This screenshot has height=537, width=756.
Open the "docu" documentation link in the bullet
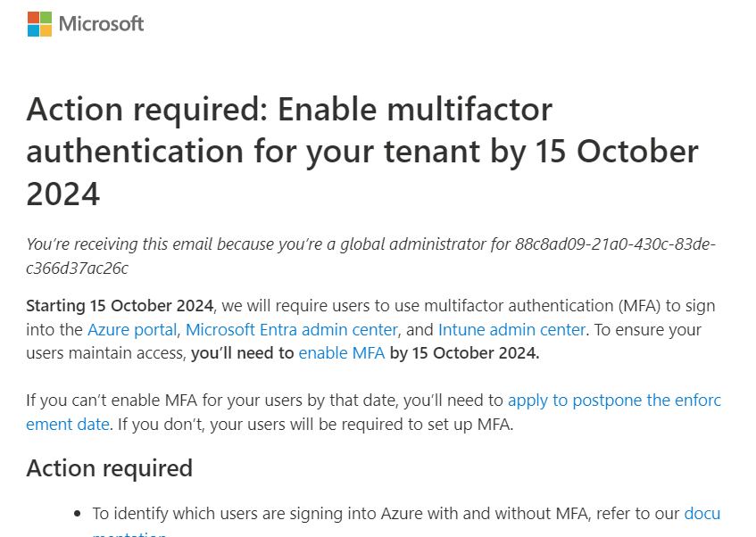(702, 514)
